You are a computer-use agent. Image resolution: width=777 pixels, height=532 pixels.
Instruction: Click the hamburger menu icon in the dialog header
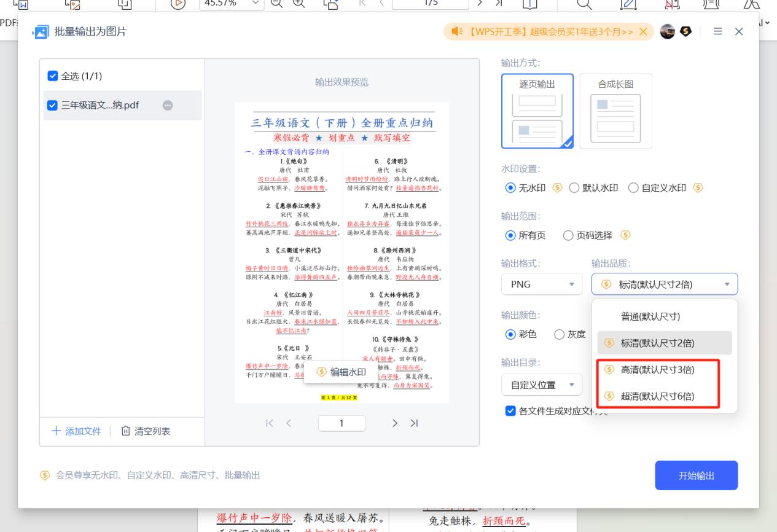coord(717,31)
